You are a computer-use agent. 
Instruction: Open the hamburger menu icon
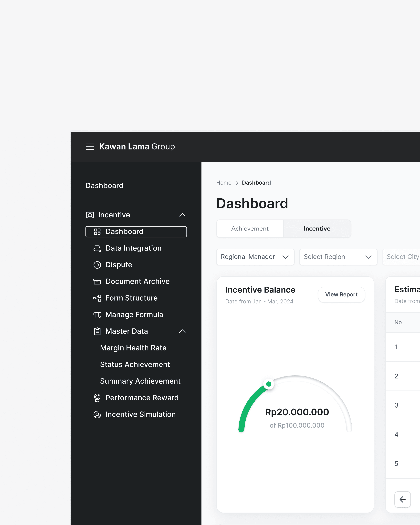click(90, 147)
